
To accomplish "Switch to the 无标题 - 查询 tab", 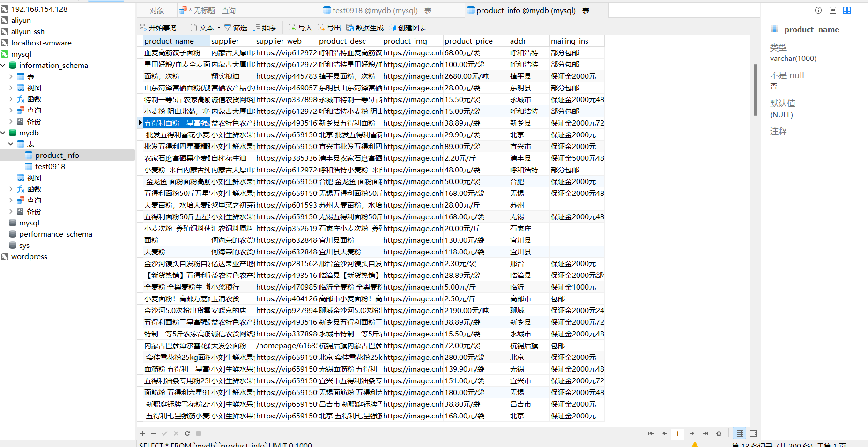I will (249, 11).
